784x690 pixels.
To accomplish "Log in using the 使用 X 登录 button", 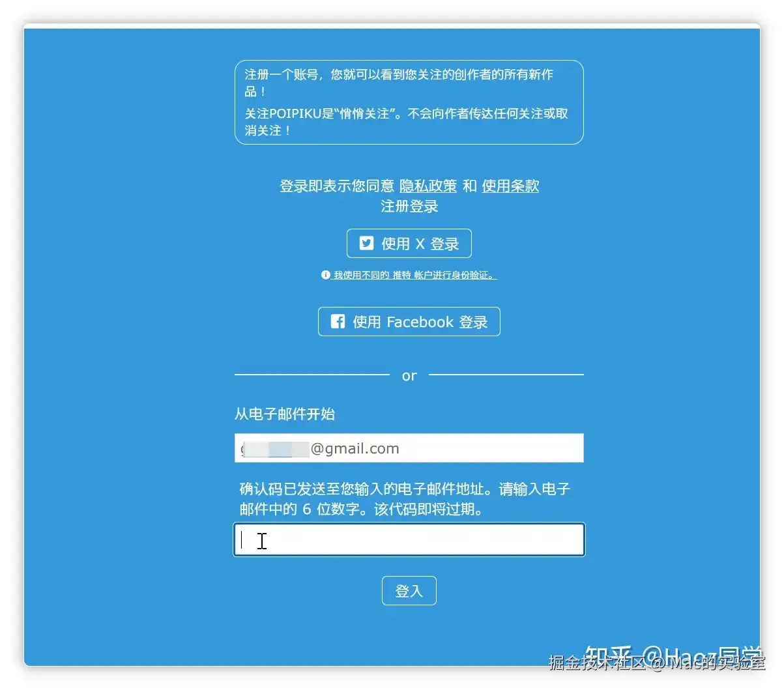I will coord(409,244).
